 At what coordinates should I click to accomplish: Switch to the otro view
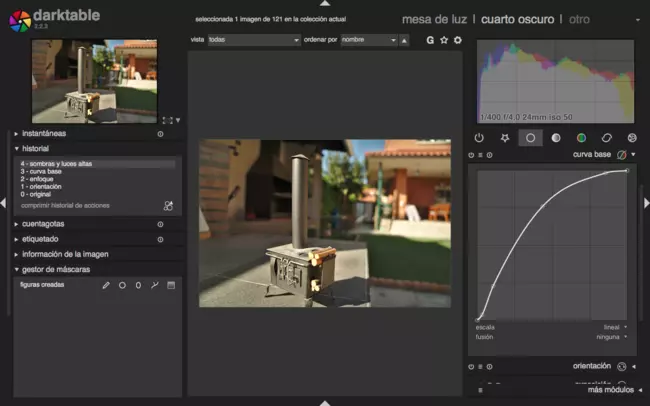(x=579, y=19)
